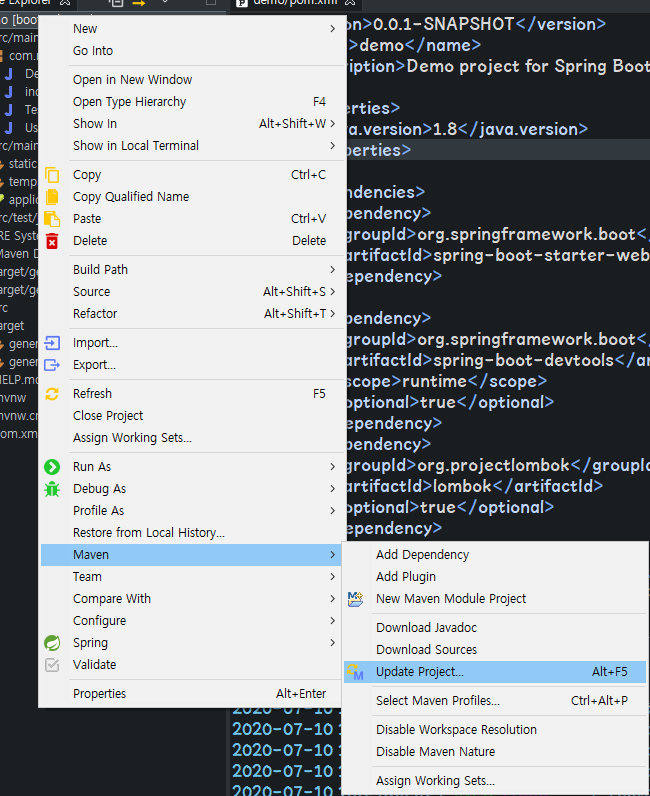
Task: Choose Disable Workspace Resolution
Action: 495,730
